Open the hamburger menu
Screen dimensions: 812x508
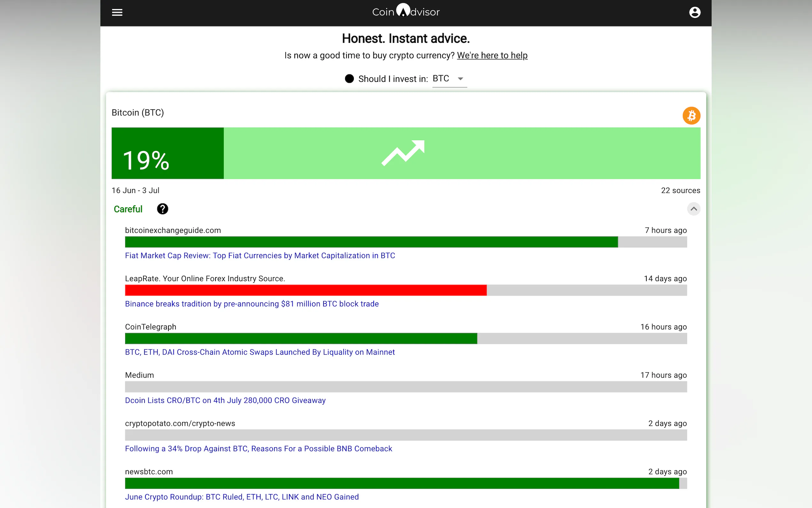point(117,12)
